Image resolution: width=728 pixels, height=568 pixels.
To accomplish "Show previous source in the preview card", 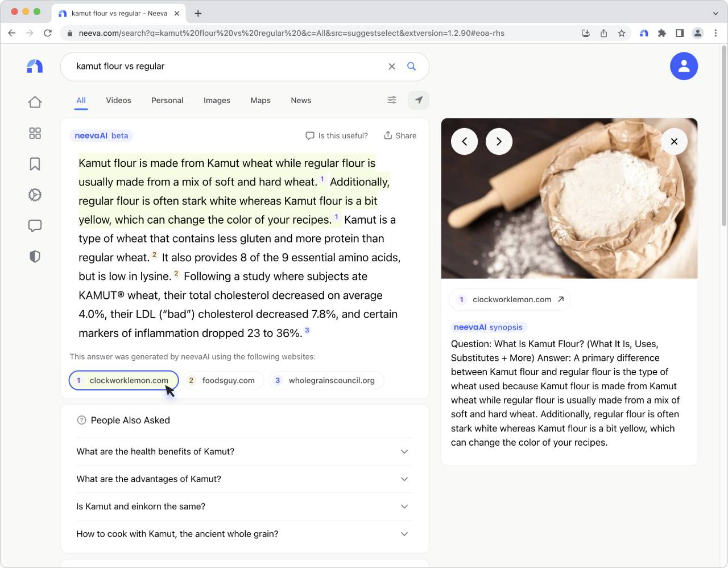I will (464, 142).
